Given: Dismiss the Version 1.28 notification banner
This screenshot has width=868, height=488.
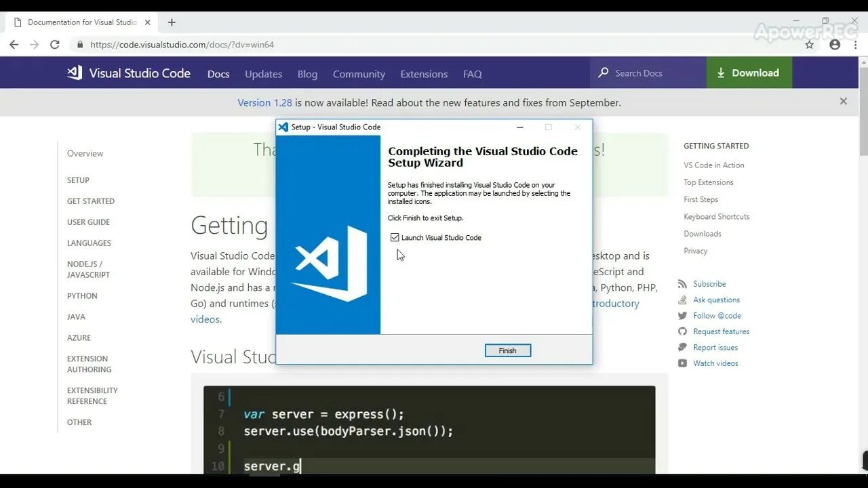Looking at the screenshot, I should 844,101.
